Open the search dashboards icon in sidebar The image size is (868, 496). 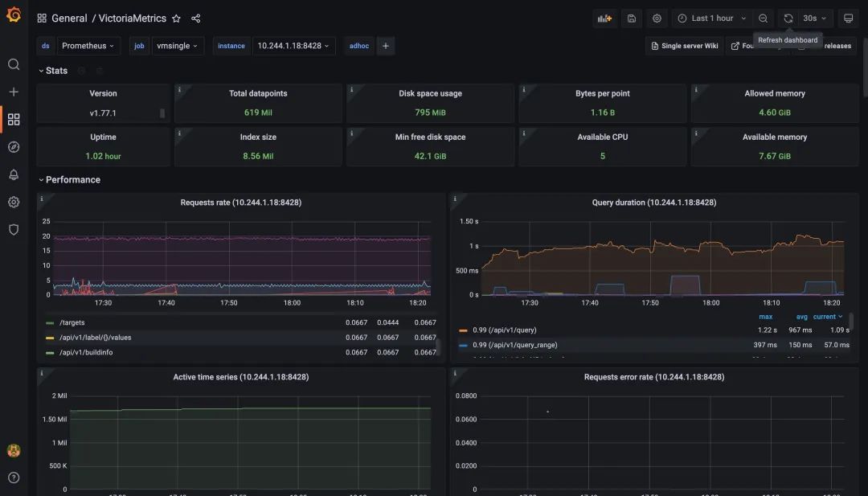tap(14, 64)
